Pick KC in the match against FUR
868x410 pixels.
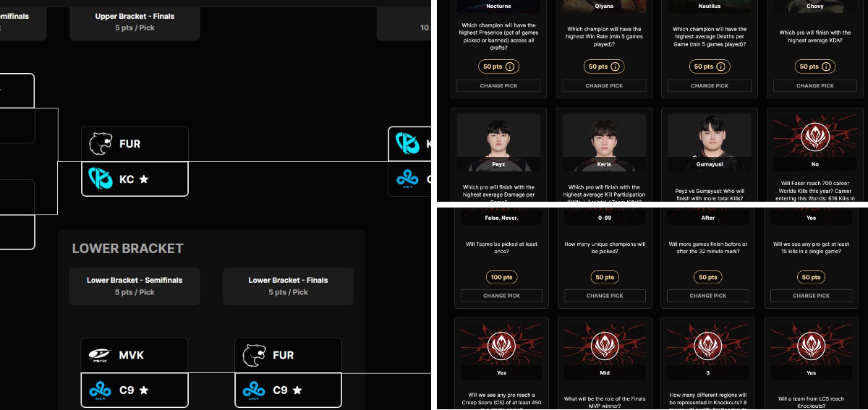coord(135,179)
